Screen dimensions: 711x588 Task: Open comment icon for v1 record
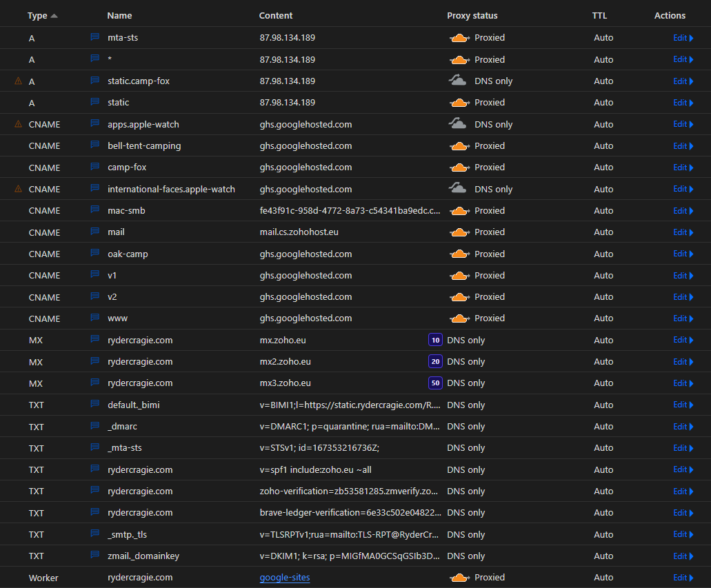tap(94, 275)
